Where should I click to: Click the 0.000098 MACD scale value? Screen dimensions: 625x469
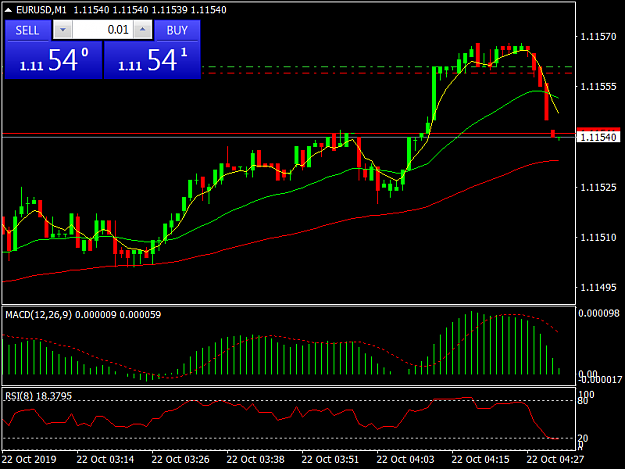click(x=599, y=313)
